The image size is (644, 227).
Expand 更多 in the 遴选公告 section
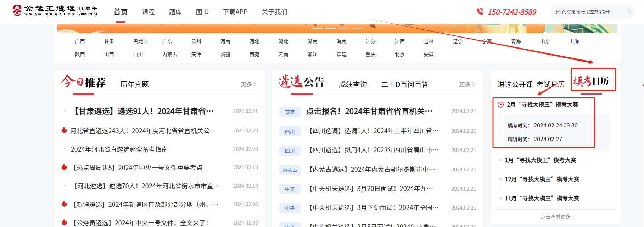tap(467, 84)
